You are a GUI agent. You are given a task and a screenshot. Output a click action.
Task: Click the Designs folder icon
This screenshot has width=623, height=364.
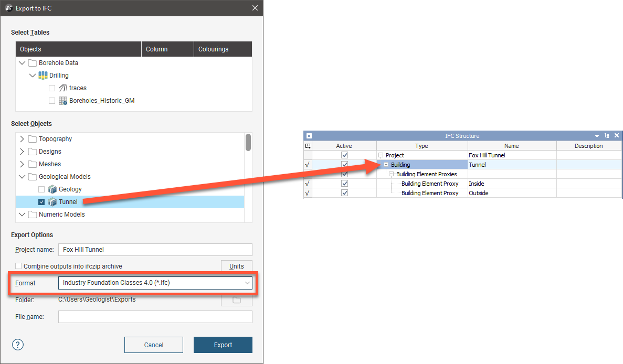pyautogui.click(x=33, y=152)
